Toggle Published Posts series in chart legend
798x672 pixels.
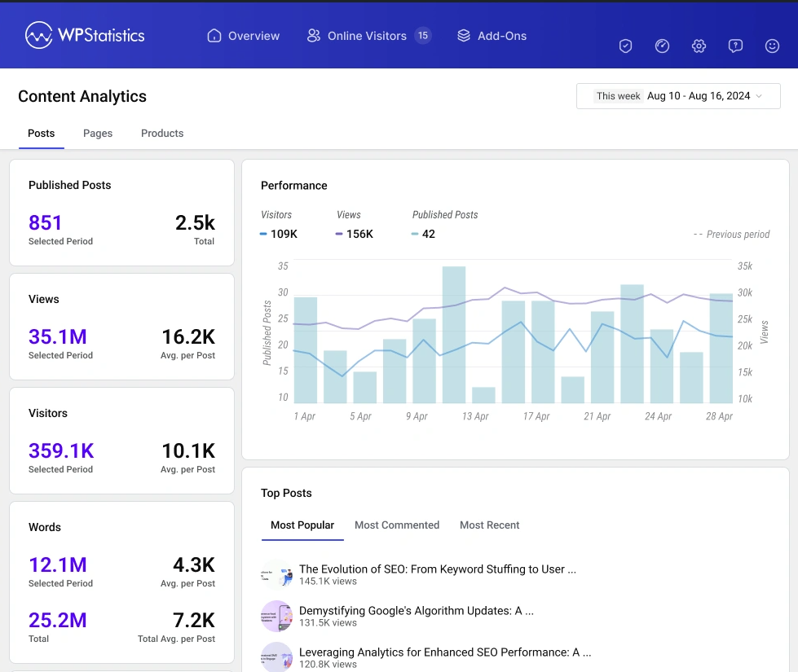click(445, 224)
